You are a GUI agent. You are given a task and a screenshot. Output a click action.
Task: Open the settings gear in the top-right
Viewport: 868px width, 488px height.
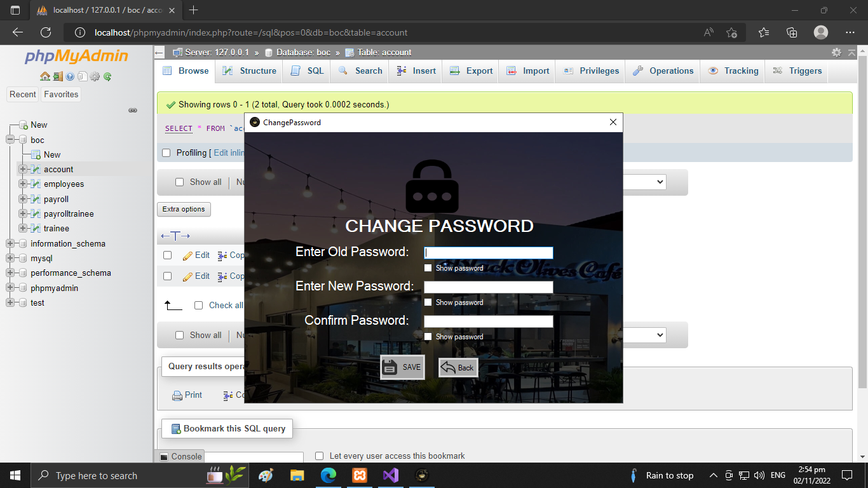836,53
